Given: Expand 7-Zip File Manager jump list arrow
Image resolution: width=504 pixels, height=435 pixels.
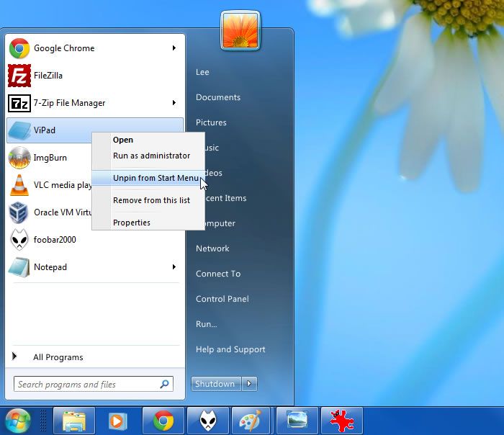Looking at the screenshot, I should pyautogui.click(x=174, y=102).
